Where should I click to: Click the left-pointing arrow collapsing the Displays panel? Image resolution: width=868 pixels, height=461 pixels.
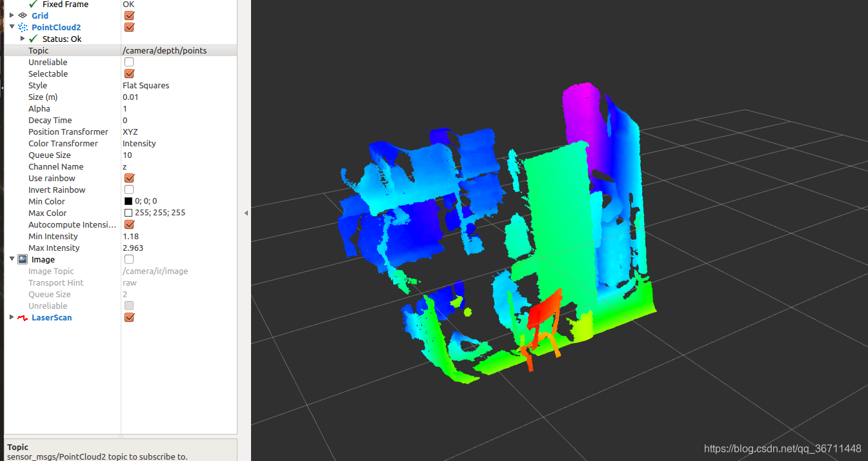click(245, 213)
